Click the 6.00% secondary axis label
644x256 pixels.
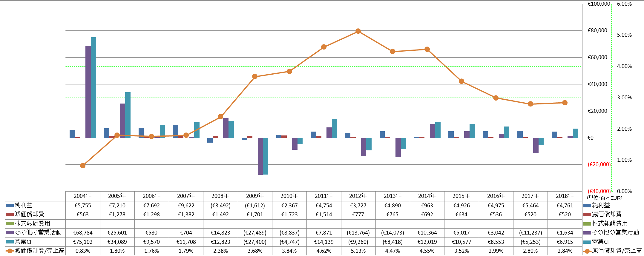pyautogui.click(x=624, y=4)
